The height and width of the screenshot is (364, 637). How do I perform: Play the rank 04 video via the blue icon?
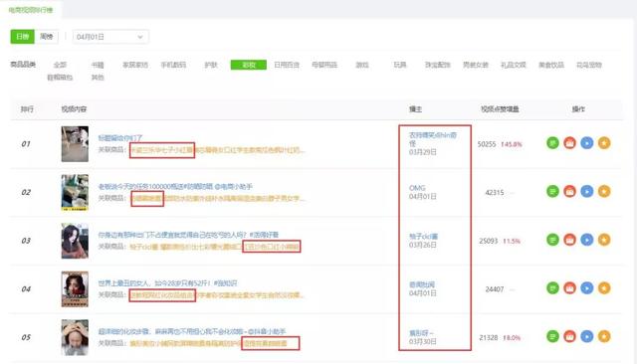[x=586, y=288]
